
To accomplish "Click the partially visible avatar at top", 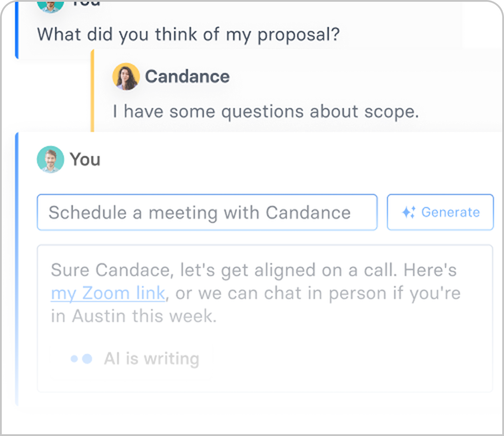I will tap(50, 5).
